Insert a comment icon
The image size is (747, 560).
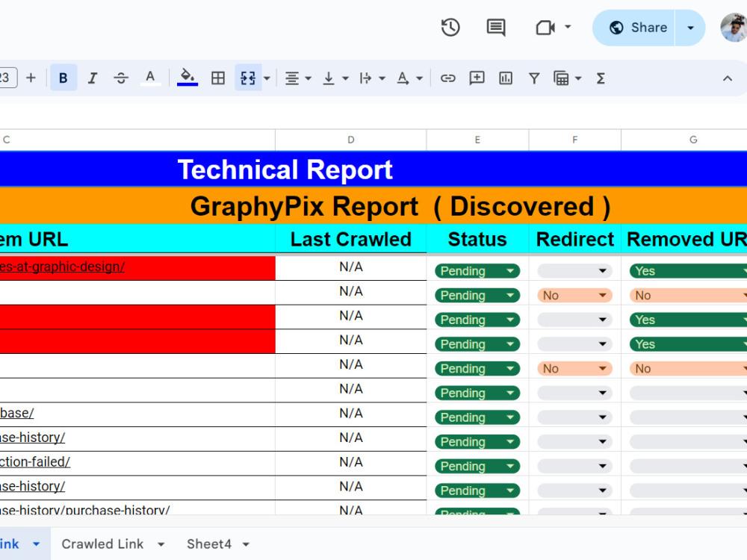point(477,78)
